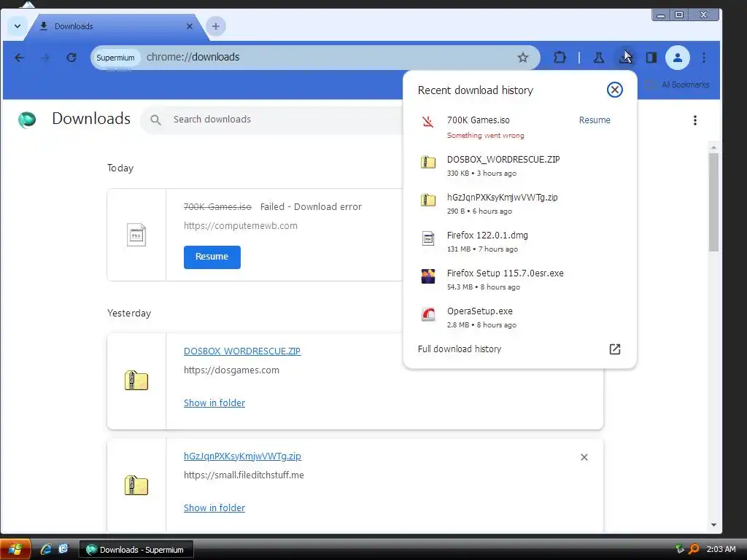Click the Supermium site chip in address bar

click(x=116, y=58)
